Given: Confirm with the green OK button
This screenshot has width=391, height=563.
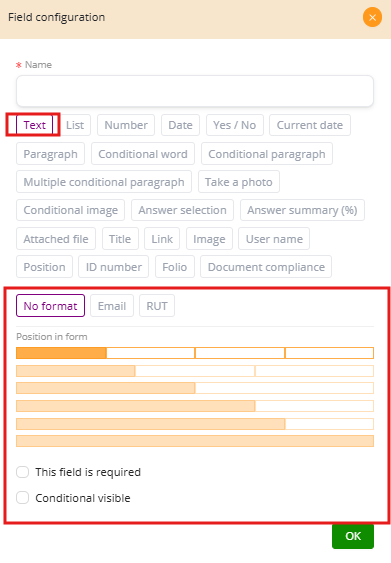Looking at the screenshot, I should 353,536.
